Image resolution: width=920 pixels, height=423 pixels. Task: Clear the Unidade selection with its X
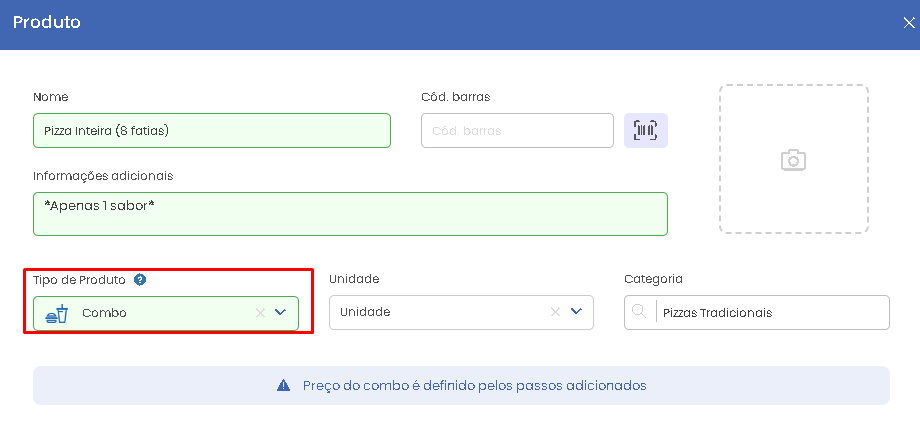pyautogui.click(x=555, y=312)
